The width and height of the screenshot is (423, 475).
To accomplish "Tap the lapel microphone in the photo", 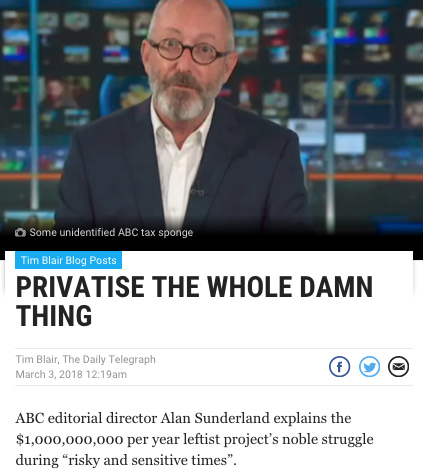I will pyautogui.click(x=197, y=189).
